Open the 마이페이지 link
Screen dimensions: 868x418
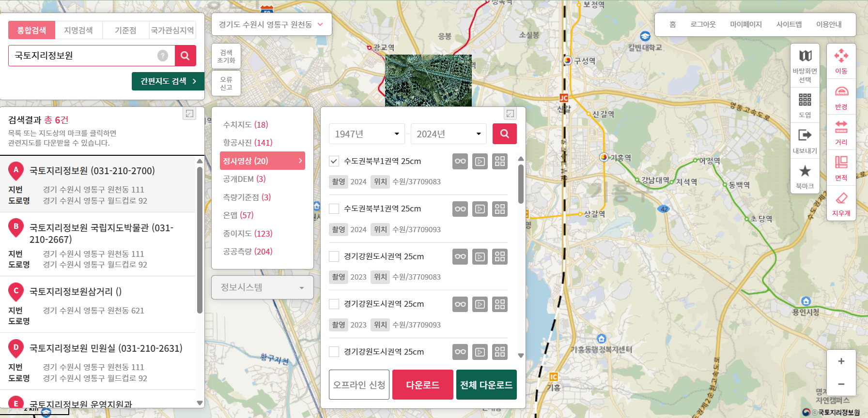tap(746, 24)
